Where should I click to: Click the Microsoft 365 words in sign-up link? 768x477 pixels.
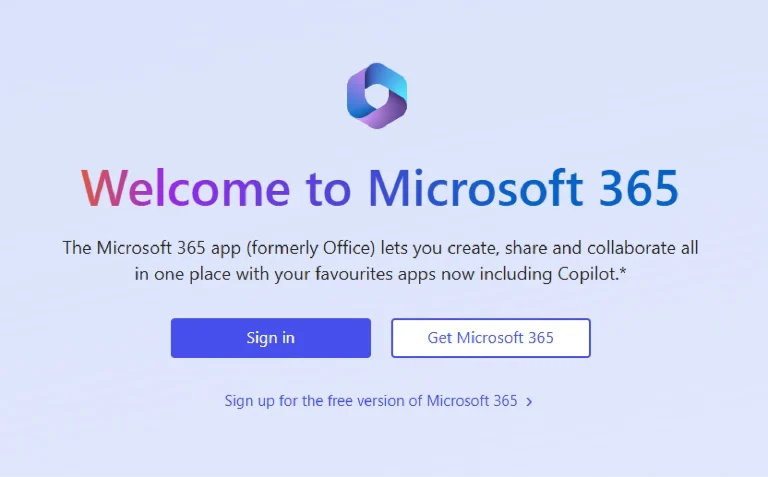click(x=472, y=401)
